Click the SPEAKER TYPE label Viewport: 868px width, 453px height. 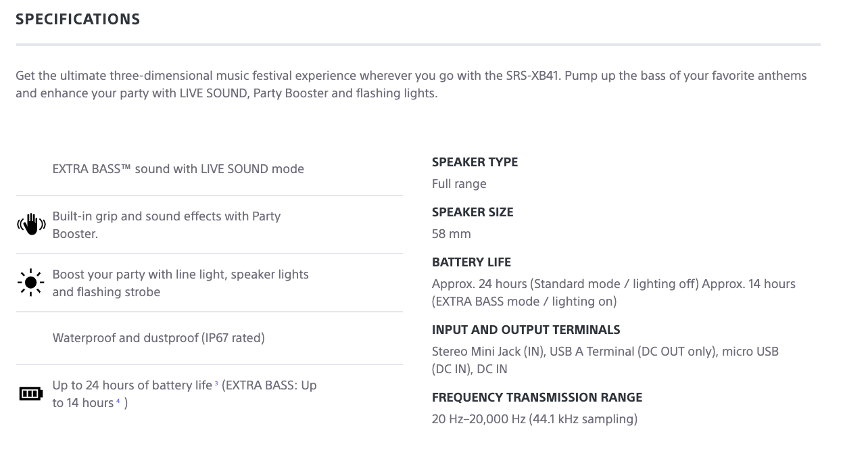[475, 162]
